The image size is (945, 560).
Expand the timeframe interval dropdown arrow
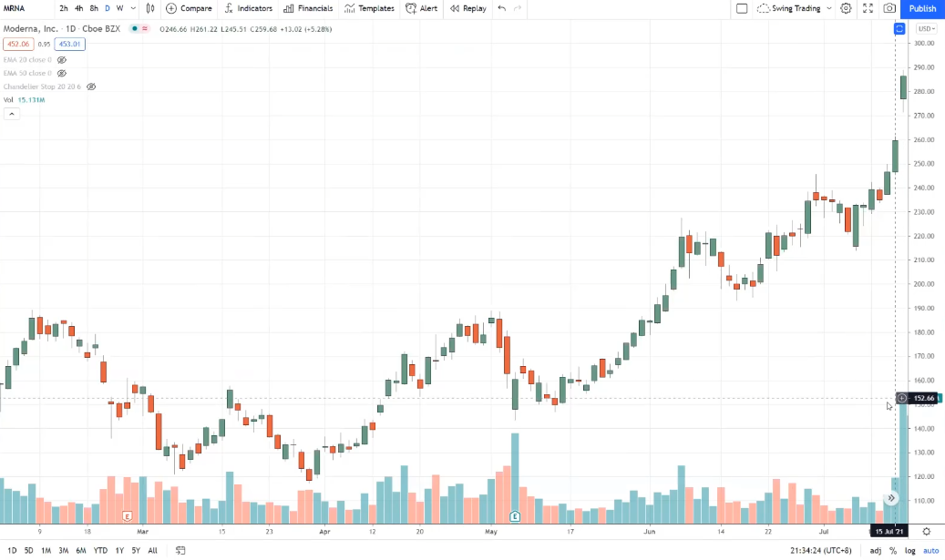tap(133, 8)
